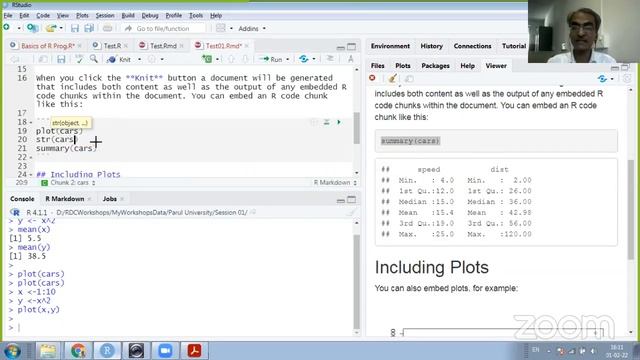
Task: Open the Addins dropdown
Action: [252, 29]
